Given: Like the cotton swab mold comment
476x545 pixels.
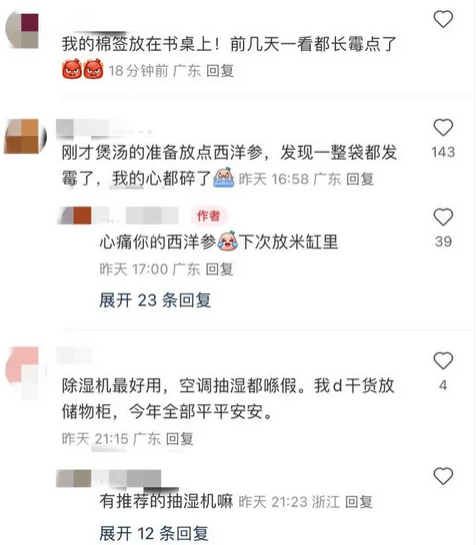Looking at the screenshot, I should tap(443, 19).
